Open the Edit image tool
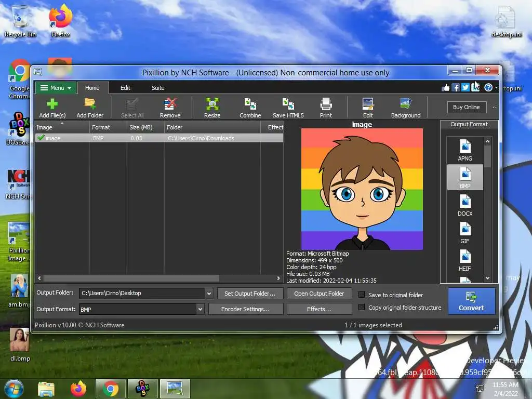Screen dimensions: 532x399 tap(368, 108)
